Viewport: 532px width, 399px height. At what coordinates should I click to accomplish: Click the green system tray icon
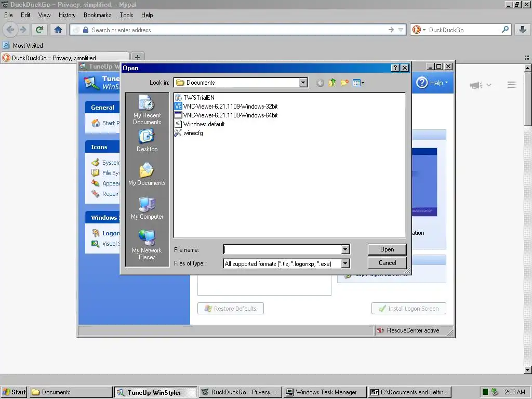[486, 392]
